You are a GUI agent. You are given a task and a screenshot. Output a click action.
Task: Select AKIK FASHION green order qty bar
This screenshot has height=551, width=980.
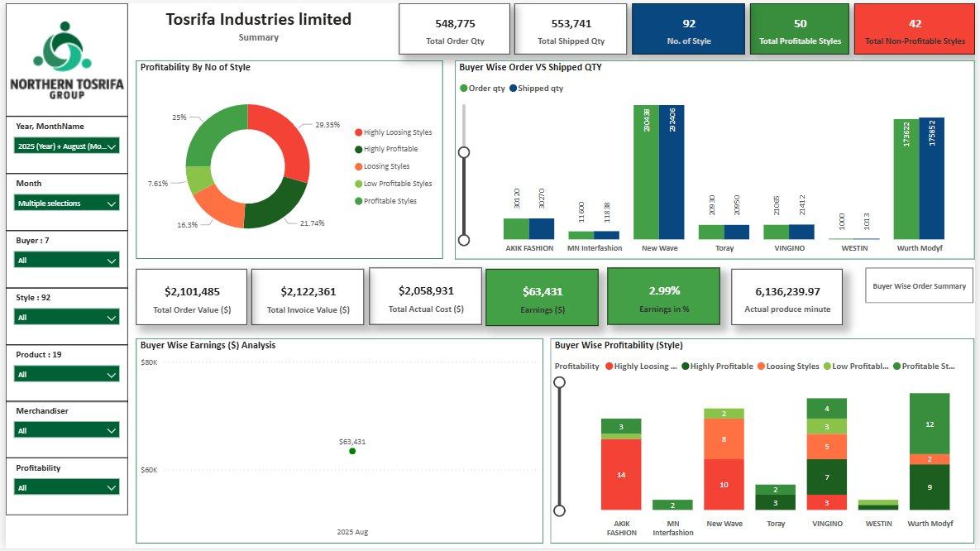pos(516,229)
